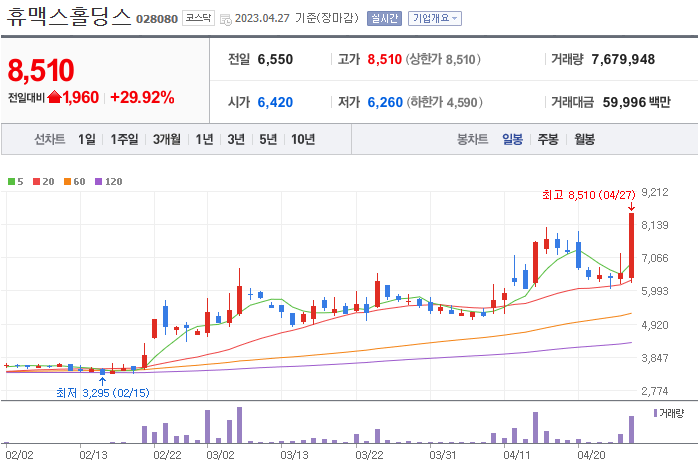The width and height of the screenshot is (698, 471).
Task: Click the 04/27 red limit-up candlestick
Action: [631, 246]
